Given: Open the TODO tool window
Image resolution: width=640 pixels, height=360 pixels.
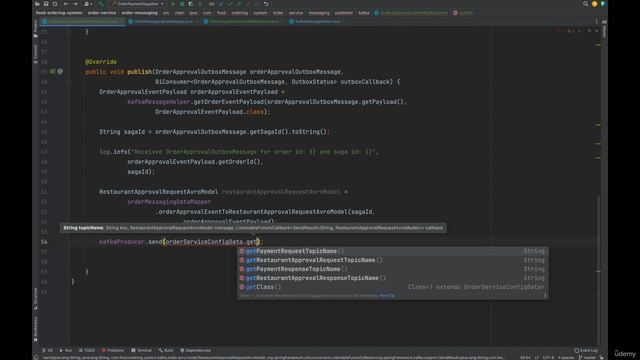Looking at the screenshot, I should (x=87, y=350).
